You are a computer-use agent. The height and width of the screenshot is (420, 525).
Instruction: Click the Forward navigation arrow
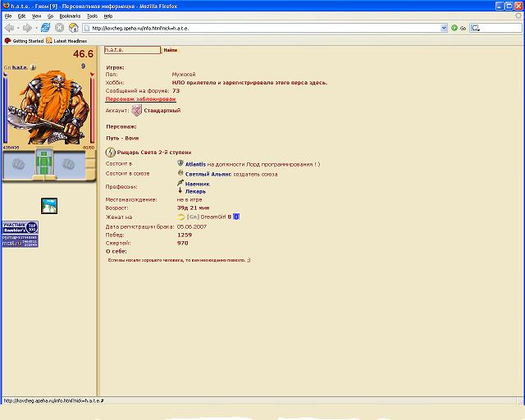27,28
